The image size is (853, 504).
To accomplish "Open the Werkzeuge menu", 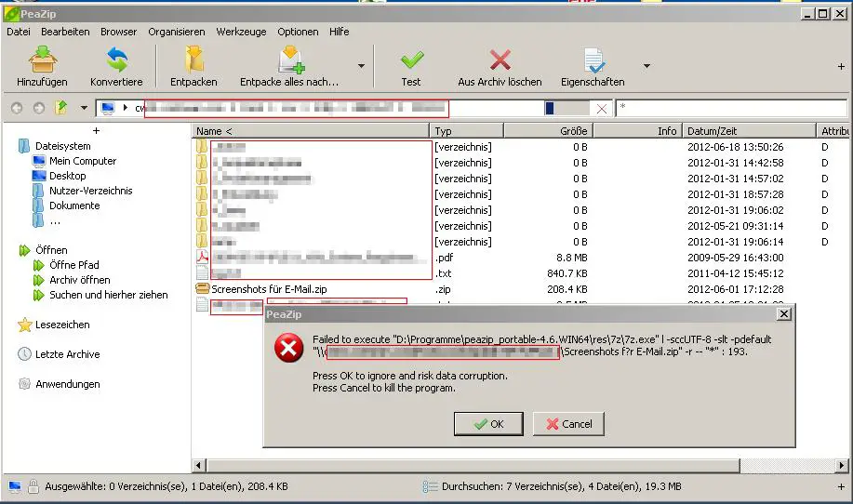I will [242, 32].
